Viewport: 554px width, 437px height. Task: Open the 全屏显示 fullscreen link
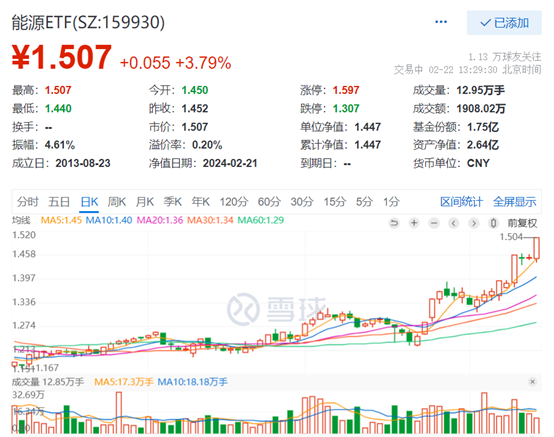[515, 202]
